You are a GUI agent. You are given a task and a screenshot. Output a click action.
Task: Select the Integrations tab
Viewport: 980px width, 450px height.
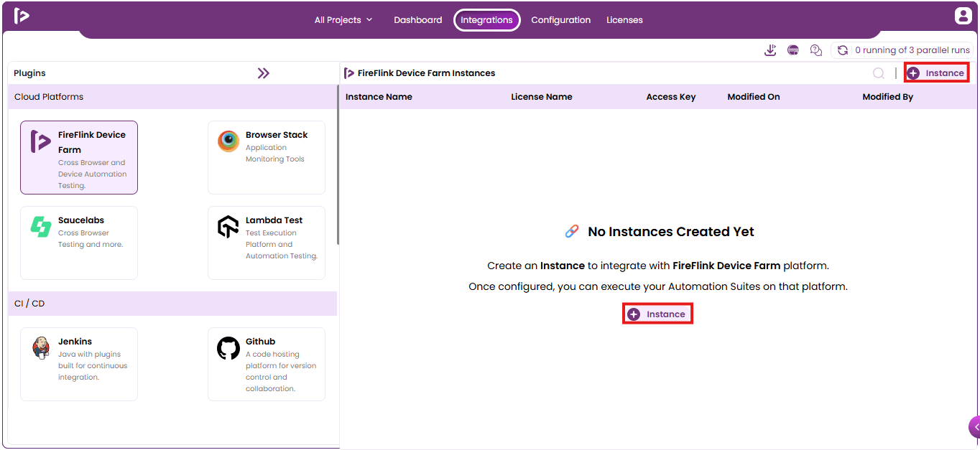486,20
